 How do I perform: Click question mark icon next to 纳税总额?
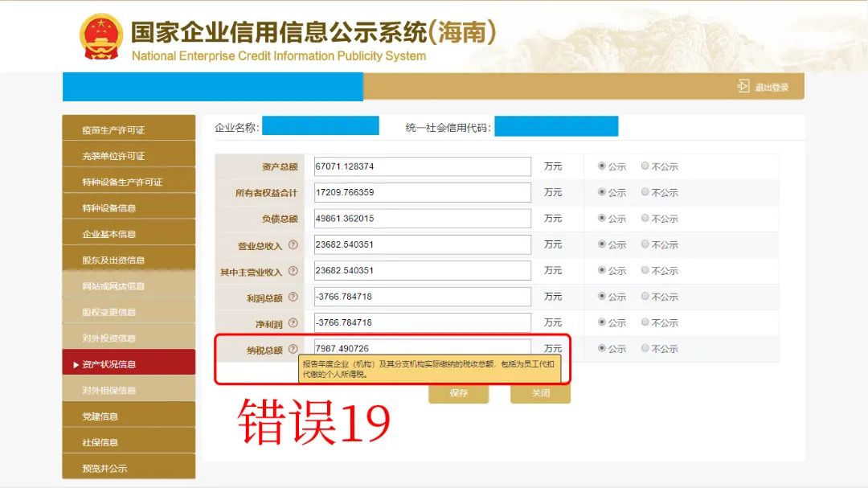[x=293, y=349]
